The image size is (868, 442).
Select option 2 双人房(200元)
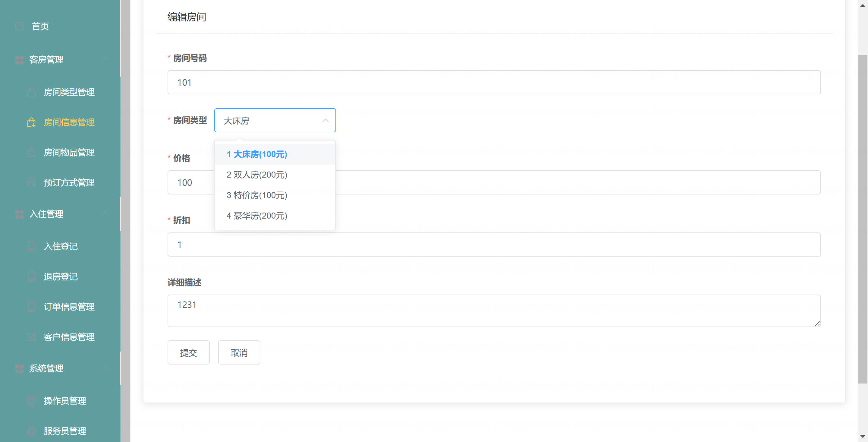click(275, 175)
